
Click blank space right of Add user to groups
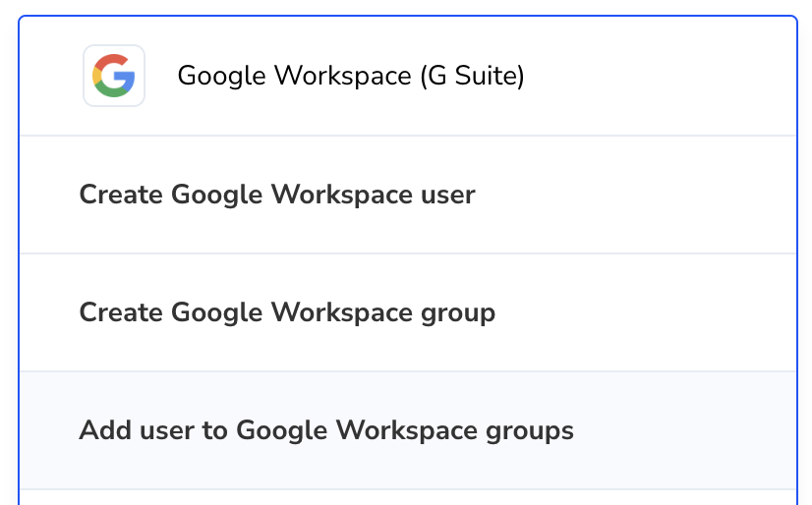click(x=684, y=430)
